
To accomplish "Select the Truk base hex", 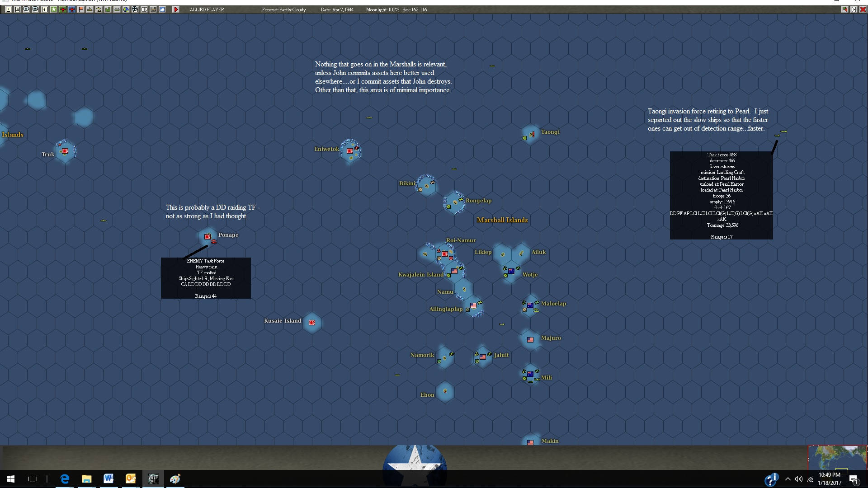I will pyautogui.click(x=65, y=151).
